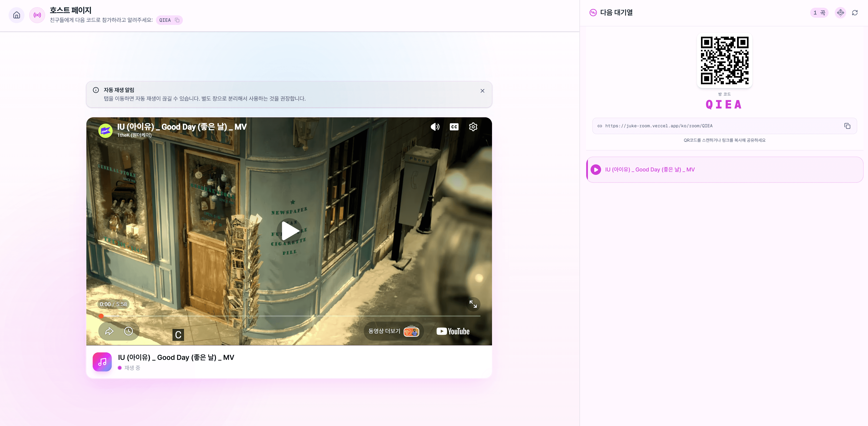Click the 호스트 페이지 heading

click(70, 10)
